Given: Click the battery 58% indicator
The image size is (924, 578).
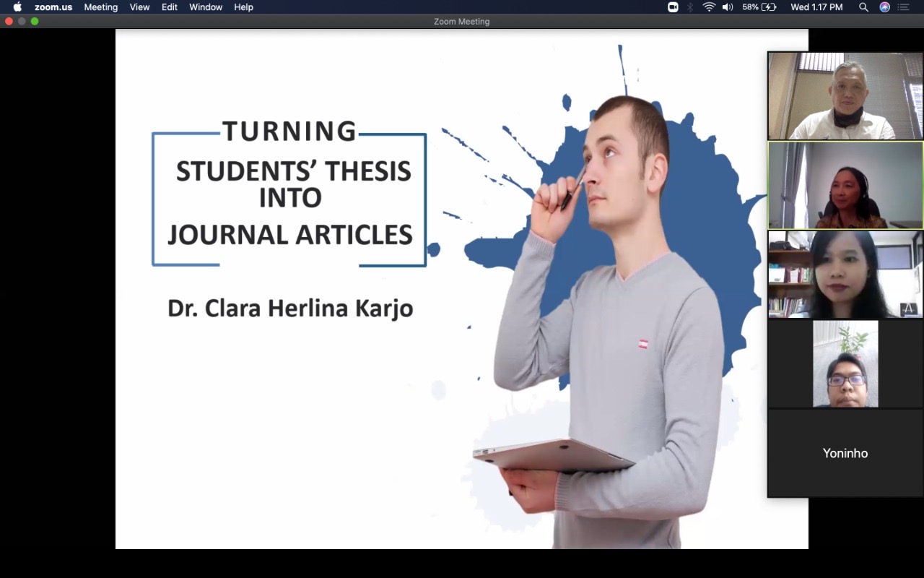Looking at the screenshot, I should coord(759,7).
